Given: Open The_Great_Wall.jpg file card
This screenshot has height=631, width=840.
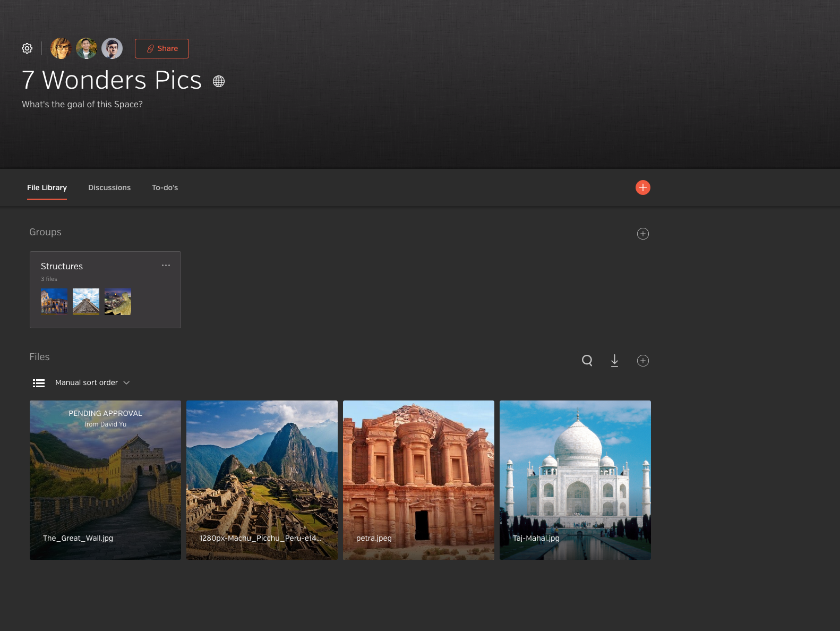Looking at the screenshot, I should (105, 480).
